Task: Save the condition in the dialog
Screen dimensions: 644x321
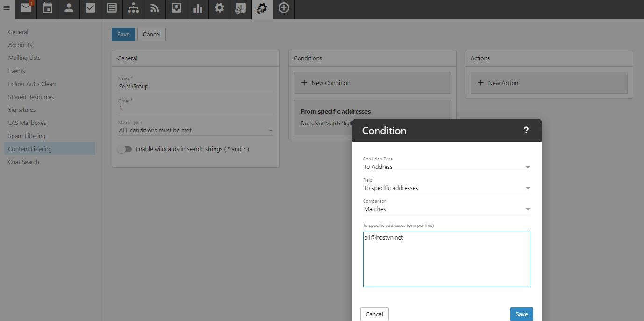Action: tap(521, 314)
